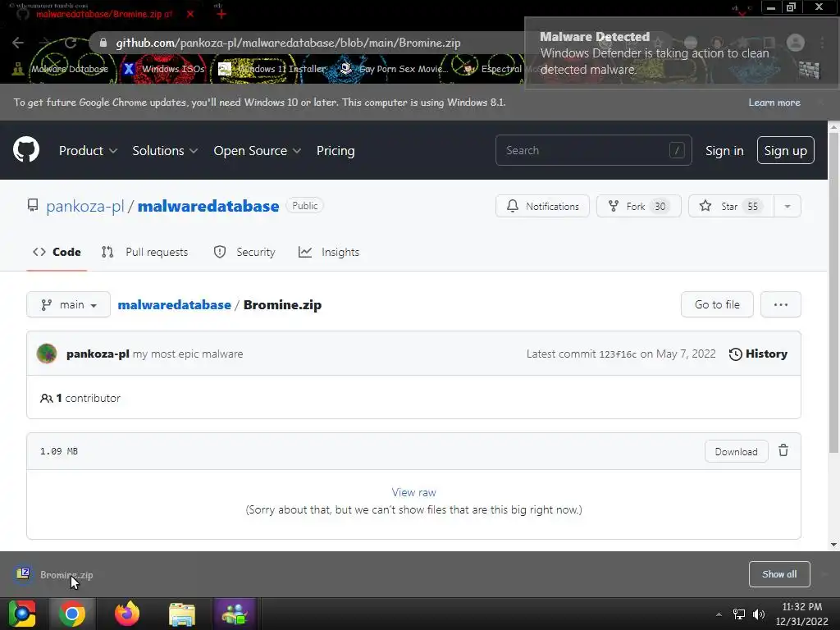Click the Notifications bell button
Screen dimensions: 840x630
pos(542,206)
